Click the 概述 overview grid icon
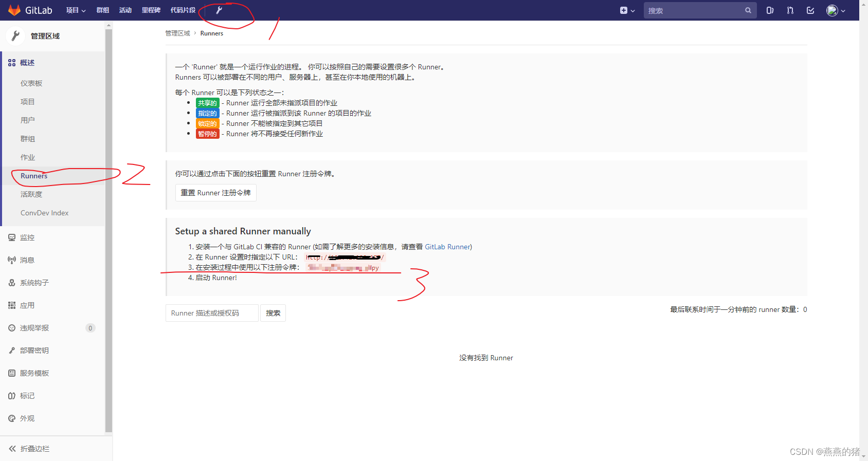The height and width of the screenshot is (461, 868). [12, 63]
